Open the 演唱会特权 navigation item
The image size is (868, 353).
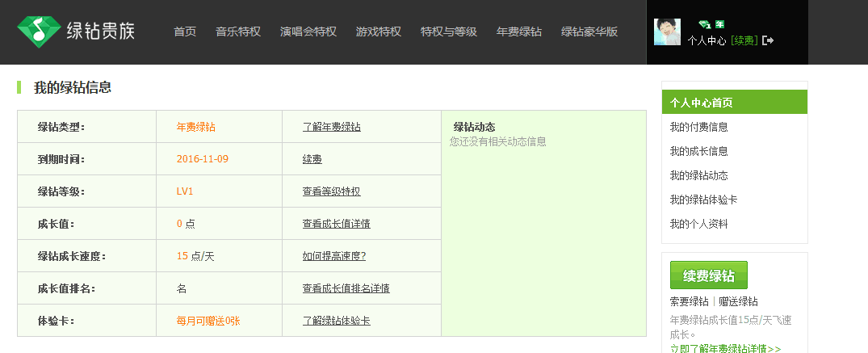[x=308, y=32]
